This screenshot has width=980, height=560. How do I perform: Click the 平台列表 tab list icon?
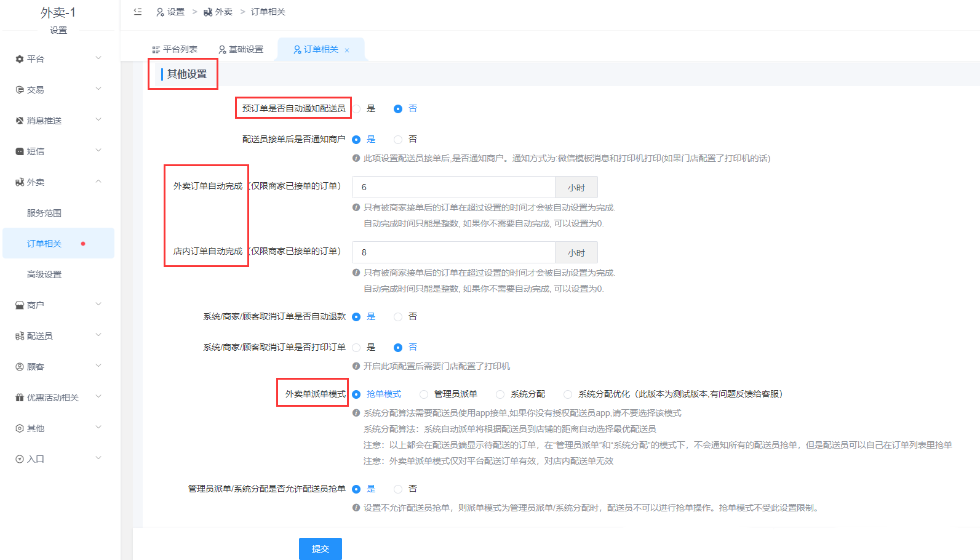(156, 50)
